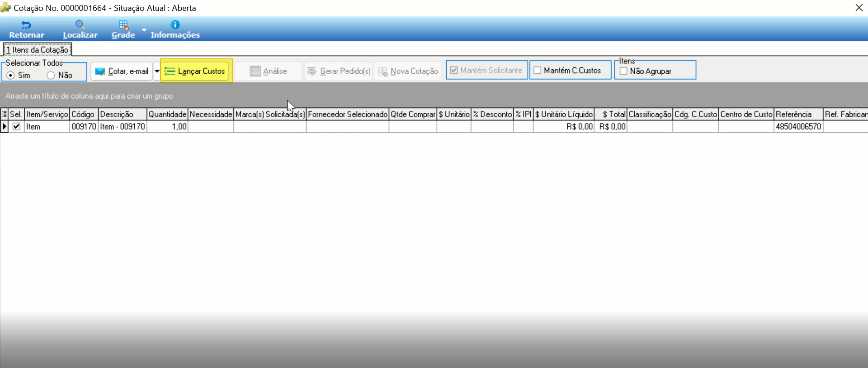Click the Marca(s) Solicitada(s) column header
The height and width of the screenshot is (368, 868).
tap(270, 114)
